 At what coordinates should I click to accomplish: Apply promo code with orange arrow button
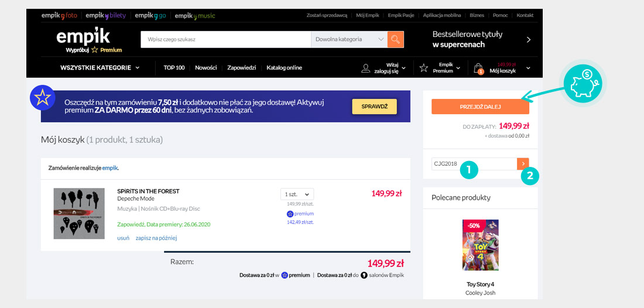click(x=523, y=164)
